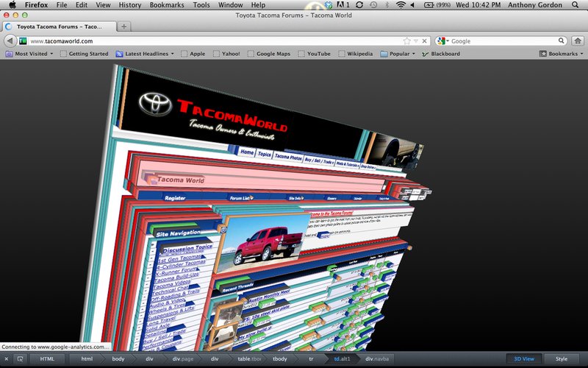
Task: Open the YouTube bookmark
Action: [x=315, y=54]
